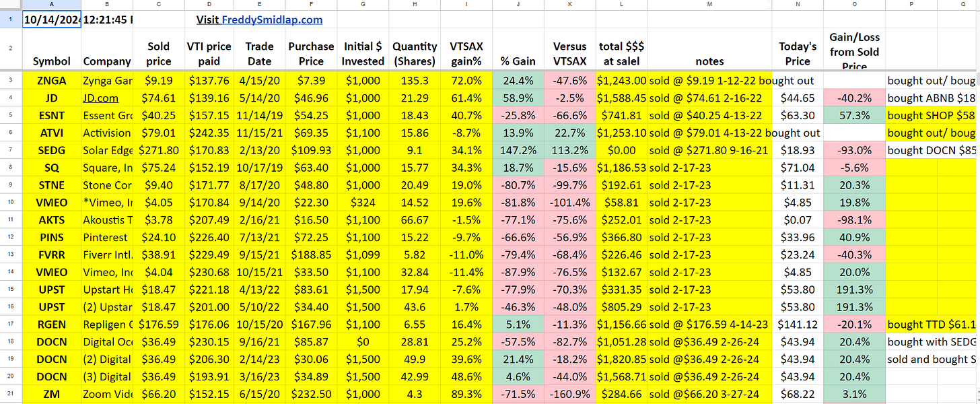Select column M header
This screenshot has height=404, width=980.
[710, 5]
